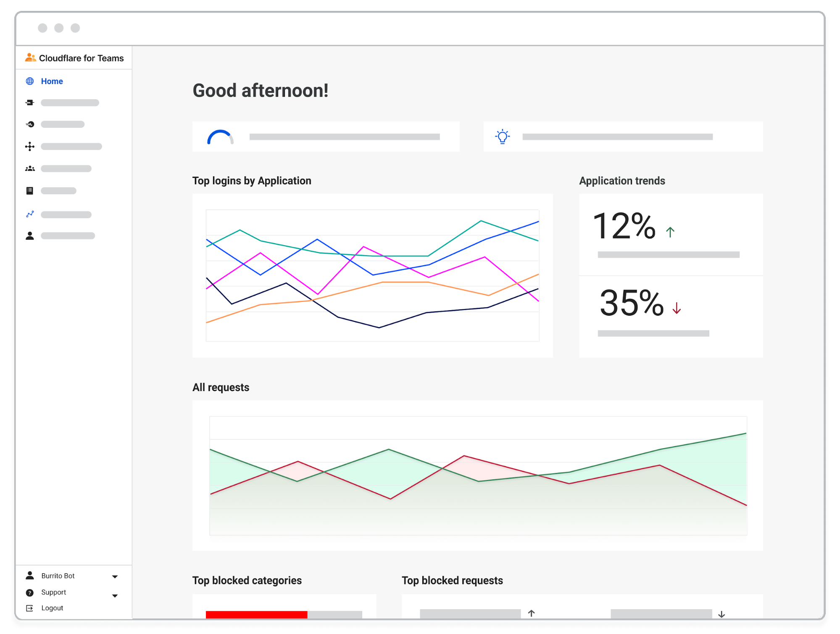
Task: Expand the Support dropdown arrow
Action: point(115,596)
